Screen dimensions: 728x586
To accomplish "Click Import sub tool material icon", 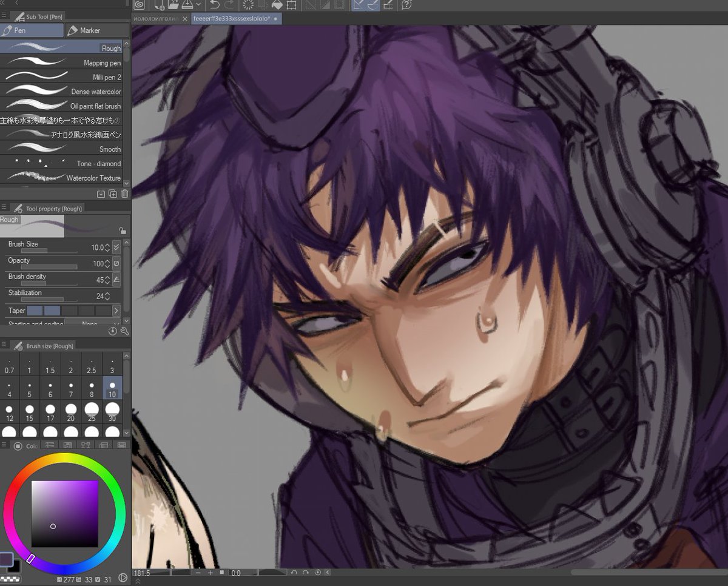I will point(101,194).
